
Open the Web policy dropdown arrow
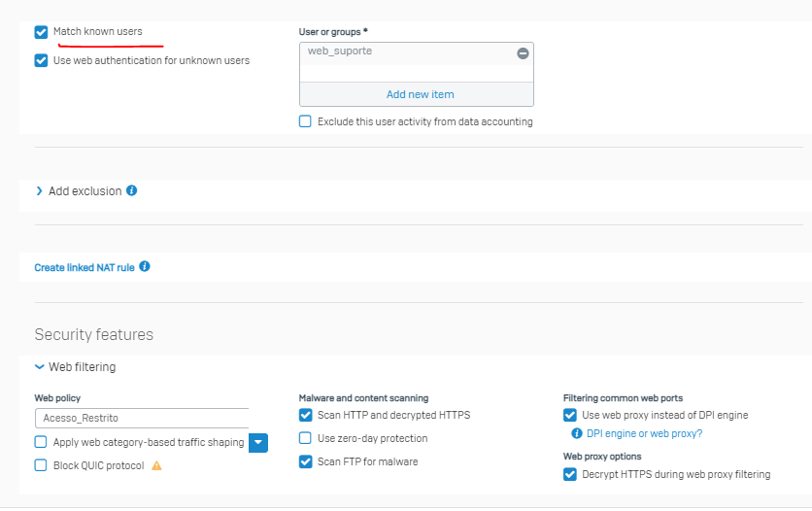tap(258, 443)
